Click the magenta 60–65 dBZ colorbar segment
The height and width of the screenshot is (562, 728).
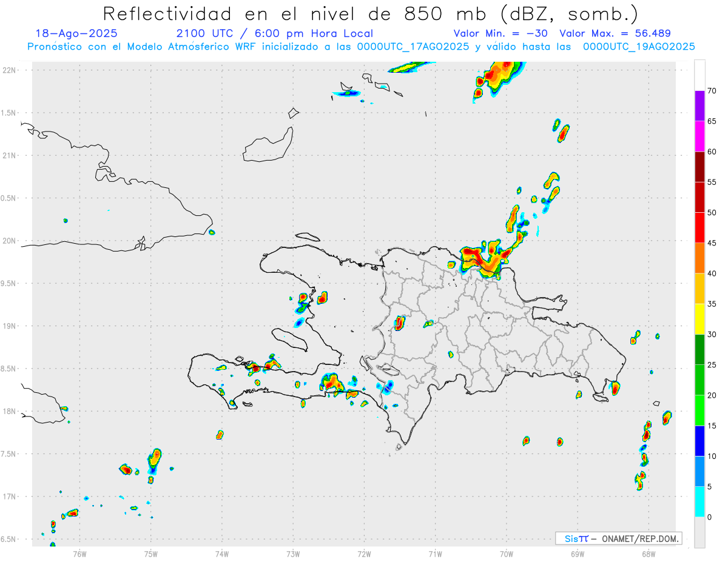coord(699,136)
